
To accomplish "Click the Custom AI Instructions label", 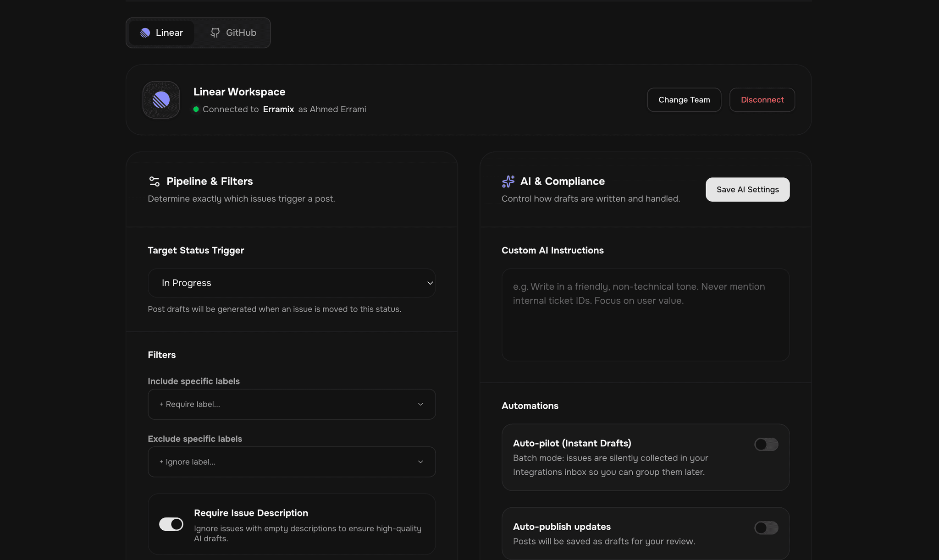I will click(x=552, y=250).
